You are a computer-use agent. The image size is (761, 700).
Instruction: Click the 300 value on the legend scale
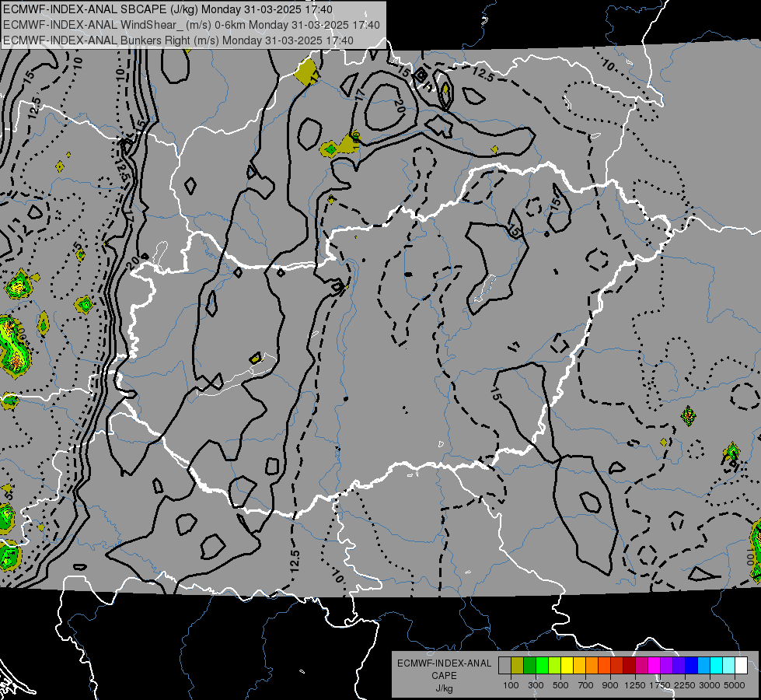[536, 685]
